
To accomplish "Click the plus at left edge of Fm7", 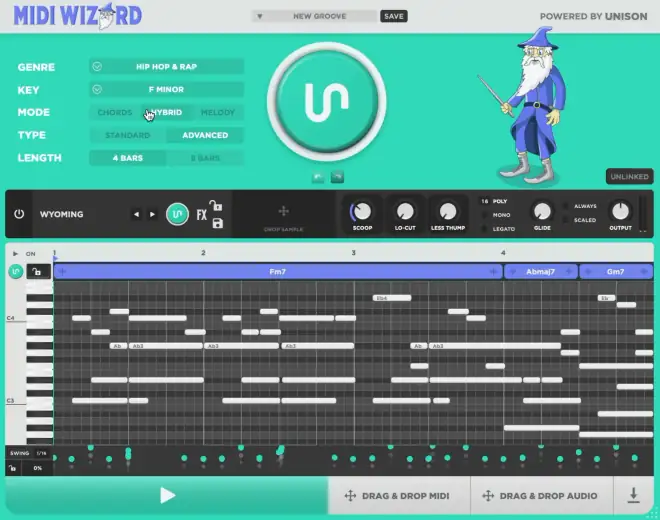I will tap(62, 272).
